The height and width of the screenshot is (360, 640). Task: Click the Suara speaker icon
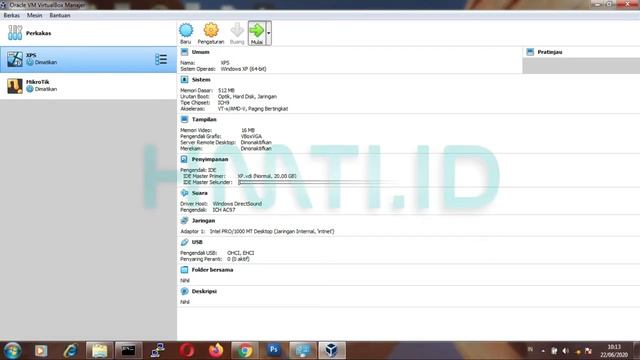click(184, 193)
